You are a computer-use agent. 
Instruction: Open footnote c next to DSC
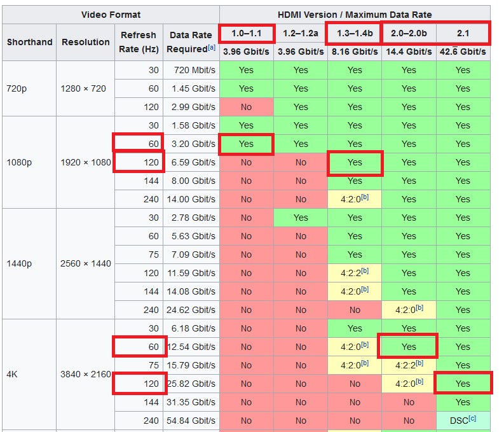(472, 419)
